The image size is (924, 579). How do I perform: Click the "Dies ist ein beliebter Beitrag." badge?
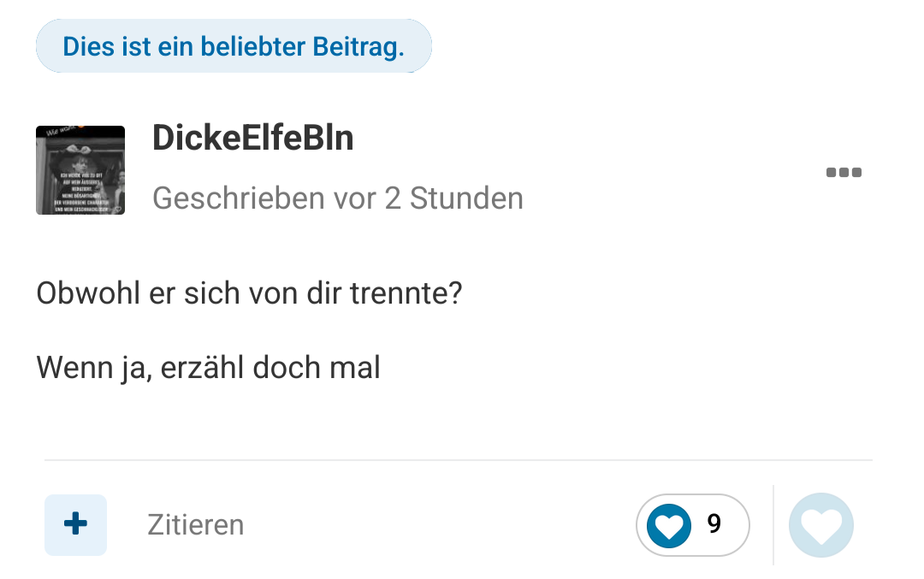[x=234, y=46]
